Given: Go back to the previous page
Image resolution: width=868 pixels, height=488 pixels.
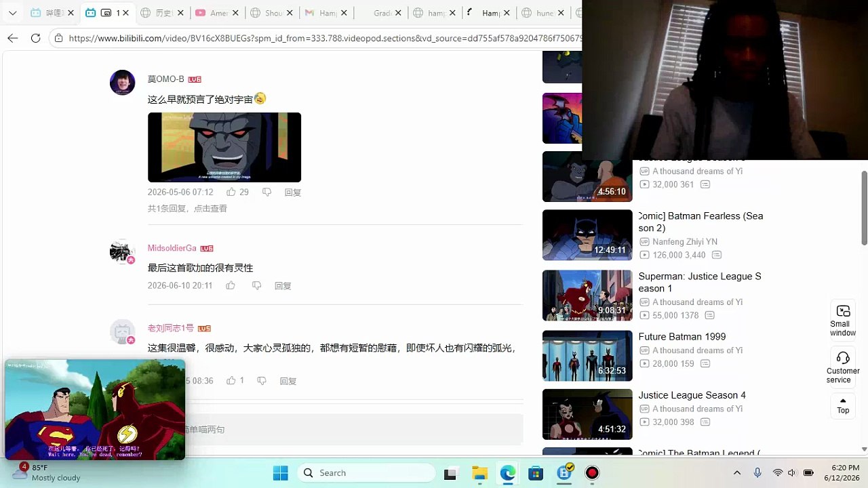Looking at the screenshot, I should click(13, 38).
